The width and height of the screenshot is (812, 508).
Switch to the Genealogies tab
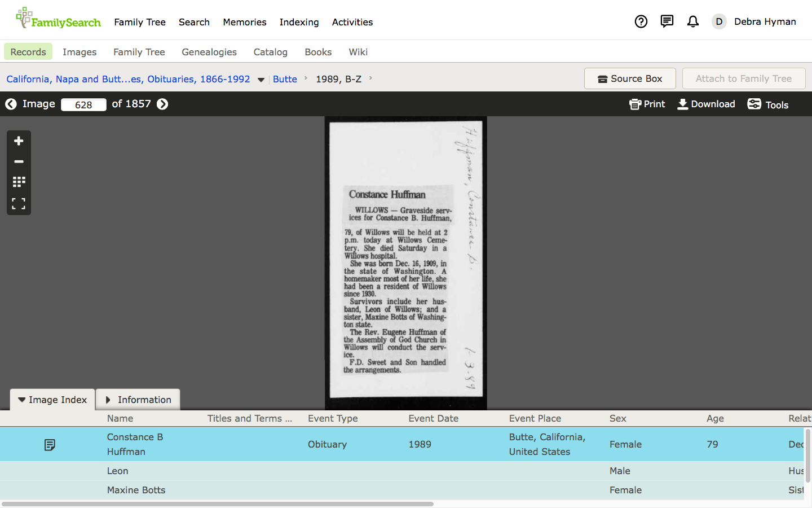(209, 52)
